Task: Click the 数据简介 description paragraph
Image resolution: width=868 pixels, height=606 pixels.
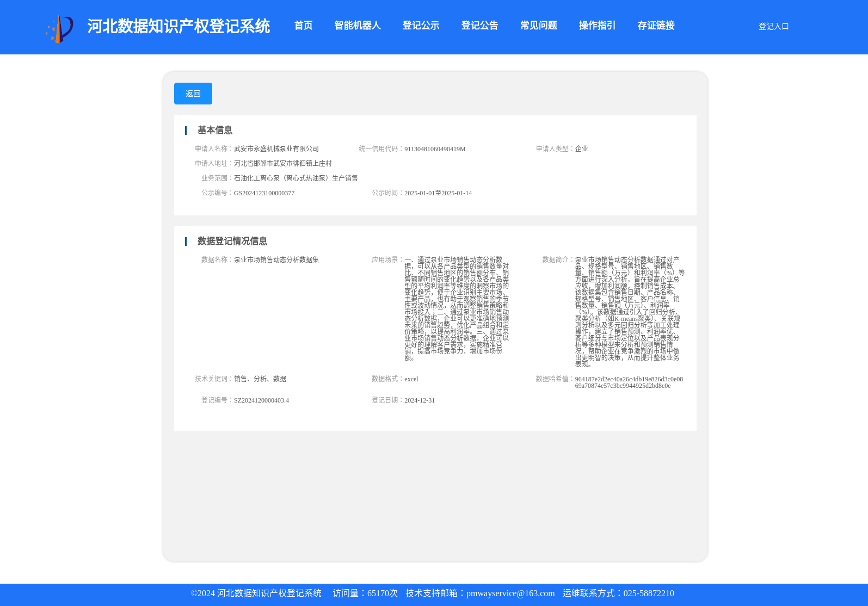Action: 630,312
